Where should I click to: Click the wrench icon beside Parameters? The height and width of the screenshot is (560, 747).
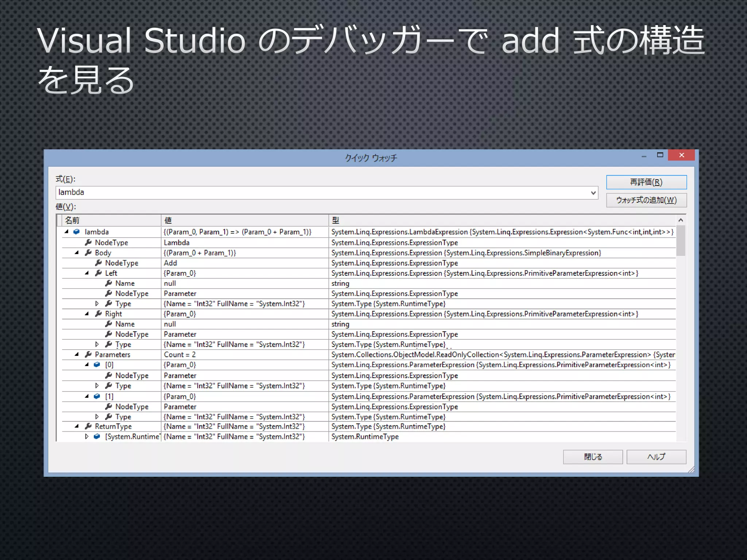pyautogui.click(x=88, y=354)
